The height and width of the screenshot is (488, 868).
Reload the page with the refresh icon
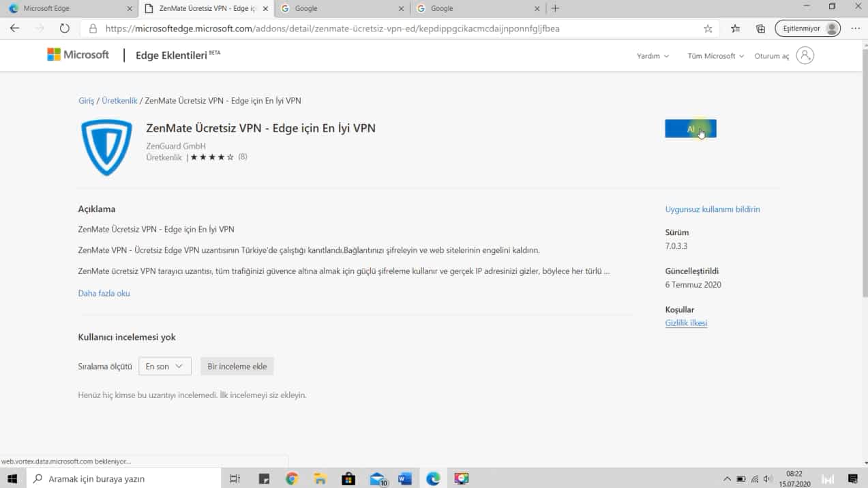point(65,29)
